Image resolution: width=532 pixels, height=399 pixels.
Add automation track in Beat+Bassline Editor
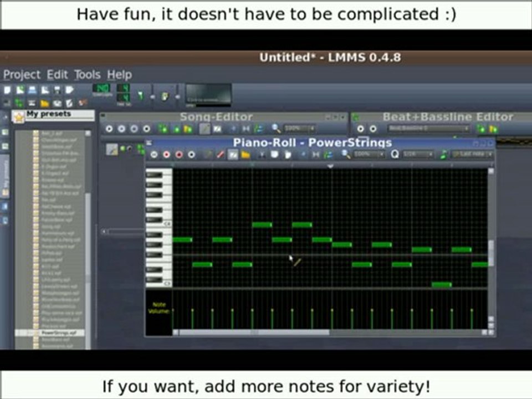494,129
